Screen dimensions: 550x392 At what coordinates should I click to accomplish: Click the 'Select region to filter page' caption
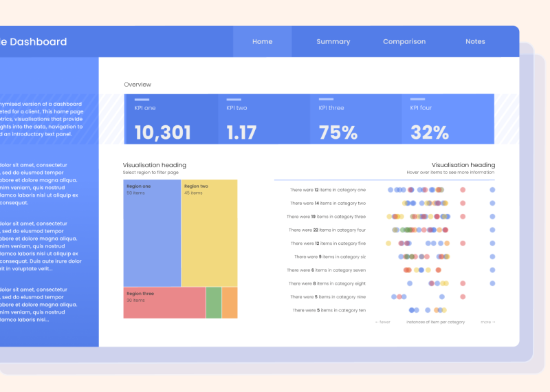click(151, 173)
